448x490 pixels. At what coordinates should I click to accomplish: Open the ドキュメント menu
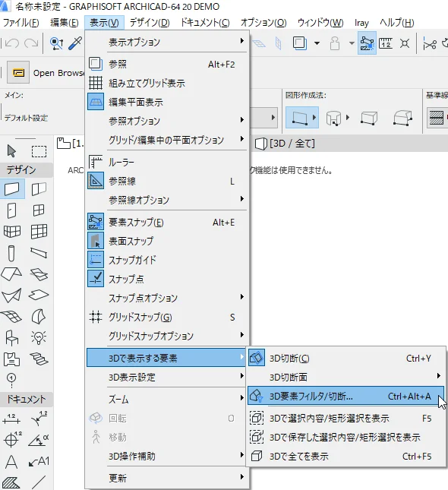coord(205,23)
